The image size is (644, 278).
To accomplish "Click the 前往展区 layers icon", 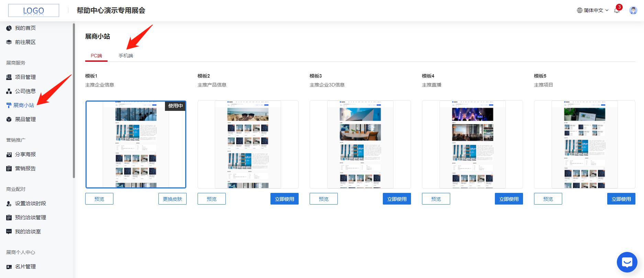I will click(x=9, y=42).
